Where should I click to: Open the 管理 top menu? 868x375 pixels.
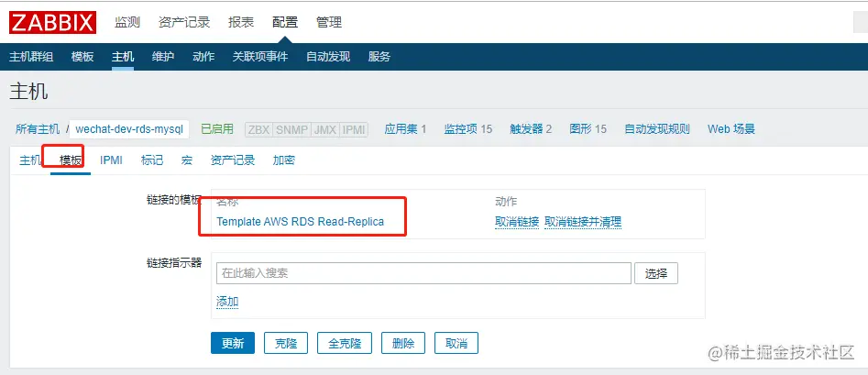tap(329, 22)
